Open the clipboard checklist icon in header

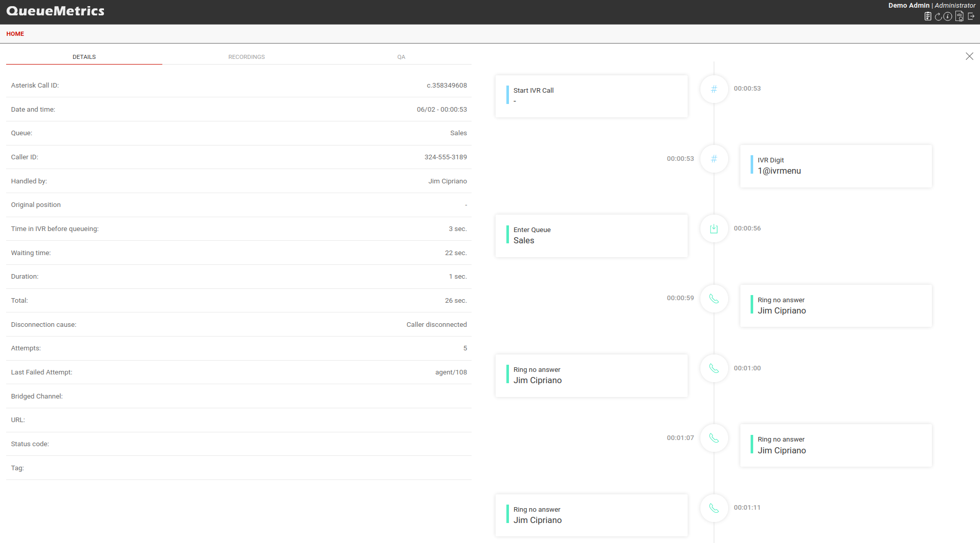(x=928, y=16)
